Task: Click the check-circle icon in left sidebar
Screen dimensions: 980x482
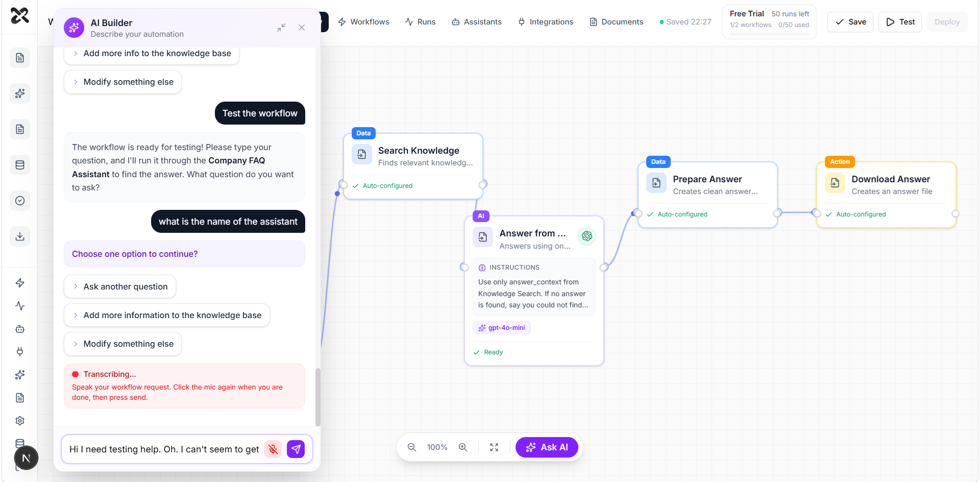Action: click(20, 201)
